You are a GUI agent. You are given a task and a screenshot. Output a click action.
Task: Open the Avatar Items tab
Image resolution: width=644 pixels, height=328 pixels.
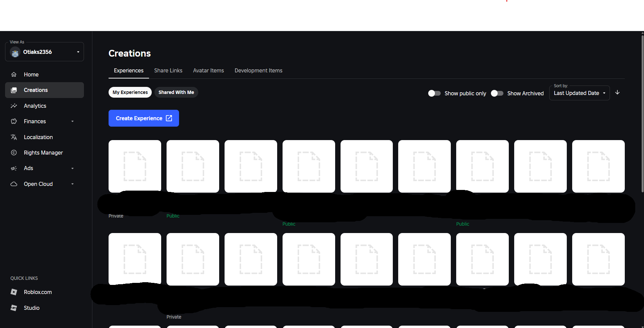pos(208,71)
